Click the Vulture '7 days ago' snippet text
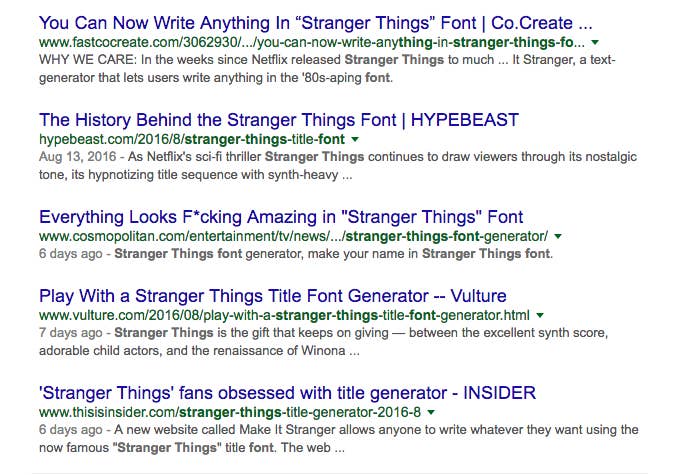Screen dimensions: 691x475 click(323, 341)
